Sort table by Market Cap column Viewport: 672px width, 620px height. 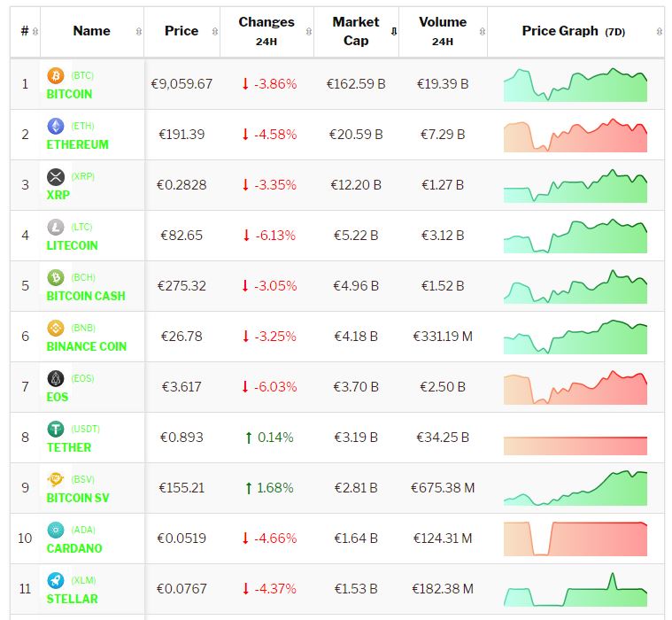(x=356, y=31)
